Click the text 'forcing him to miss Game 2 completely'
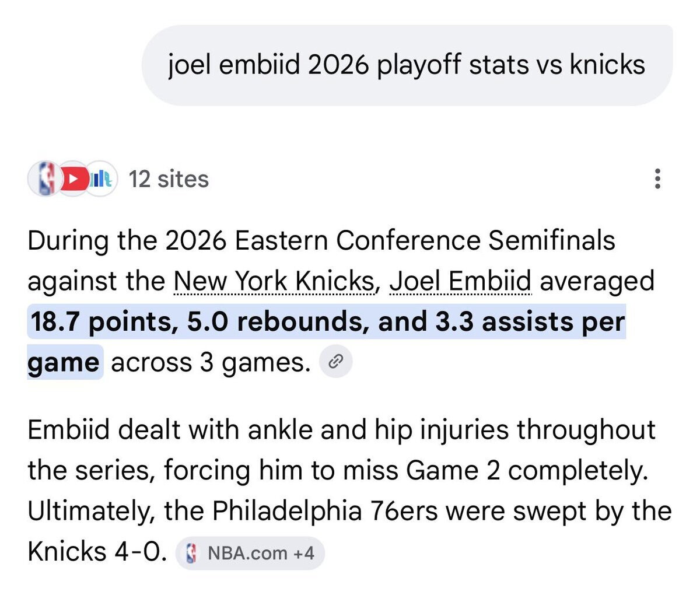The height and width of the screenshot is (595, 700). point(405,470)
